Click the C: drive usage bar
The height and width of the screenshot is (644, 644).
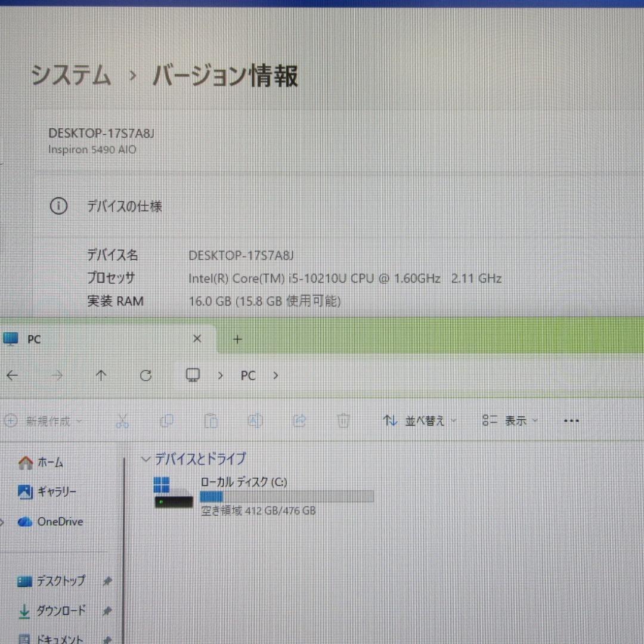click(287, 497)
